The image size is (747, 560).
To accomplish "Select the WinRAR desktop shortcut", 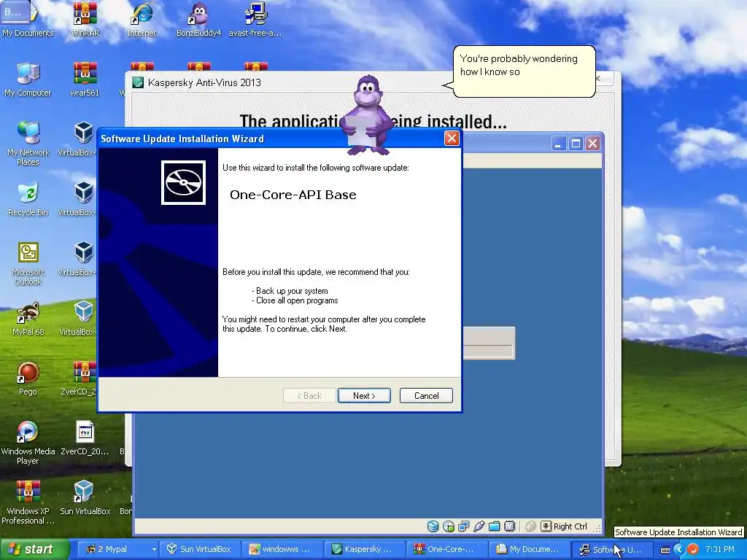I will click(x=85, y=19).
